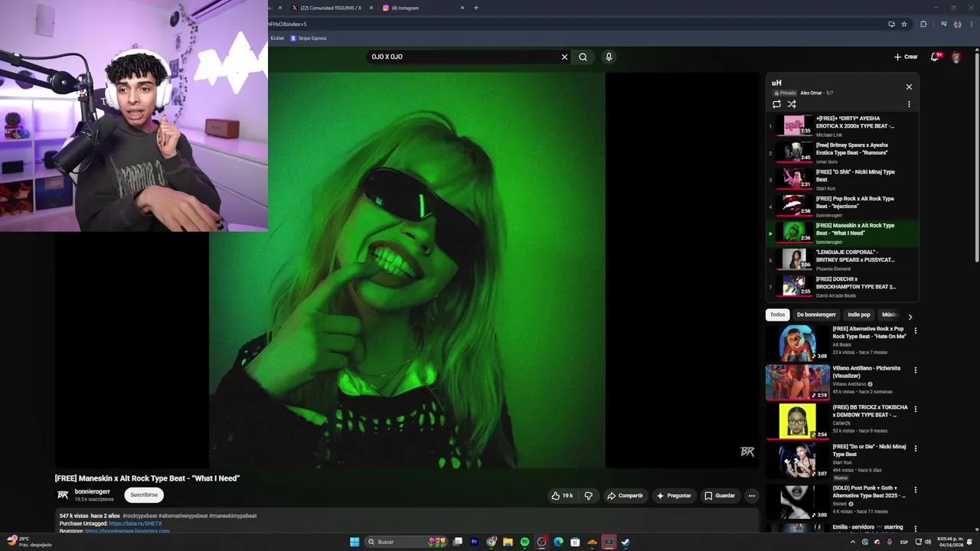
Task: Show hidden system tray icons
Action: 853,542
